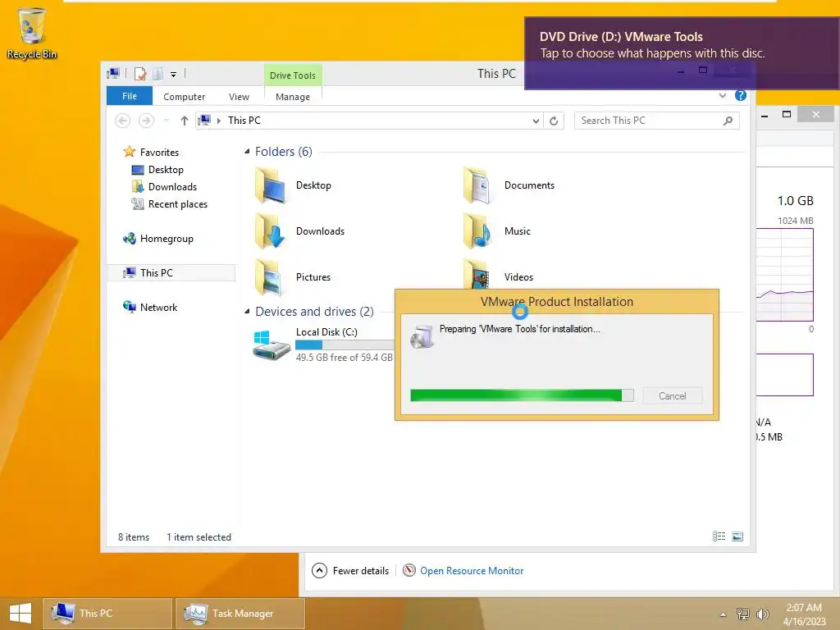Open the Recycle Bin desktop icon
The height and width of the screenshot is (630, 840).
point(32,33)
